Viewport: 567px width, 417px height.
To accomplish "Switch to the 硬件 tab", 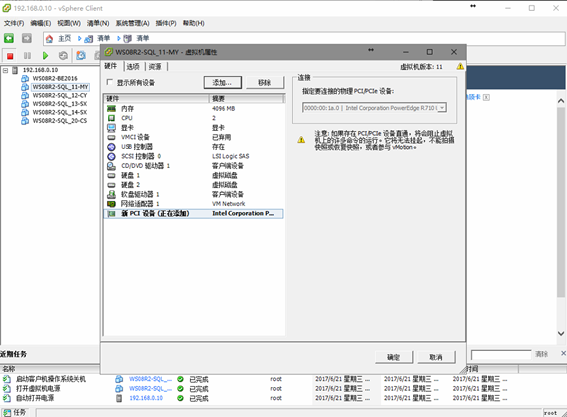I will pyautogui.click(x=111, y=66).
